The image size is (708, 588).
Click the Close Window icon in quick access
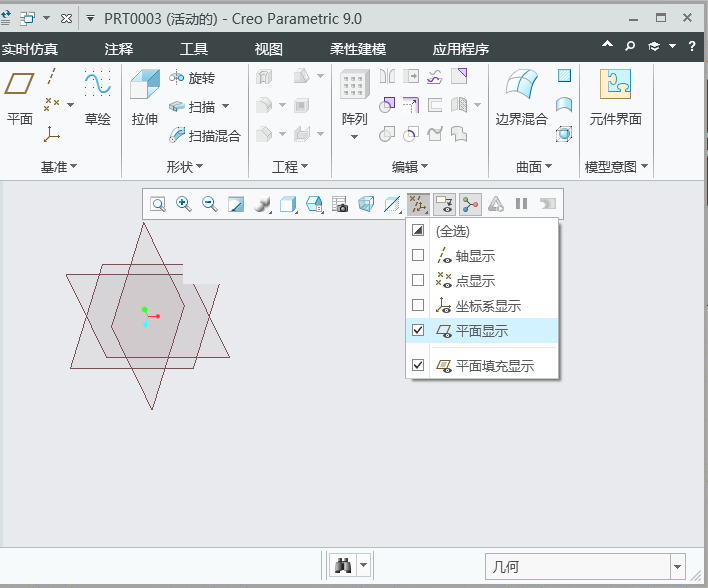click(66, 19)
